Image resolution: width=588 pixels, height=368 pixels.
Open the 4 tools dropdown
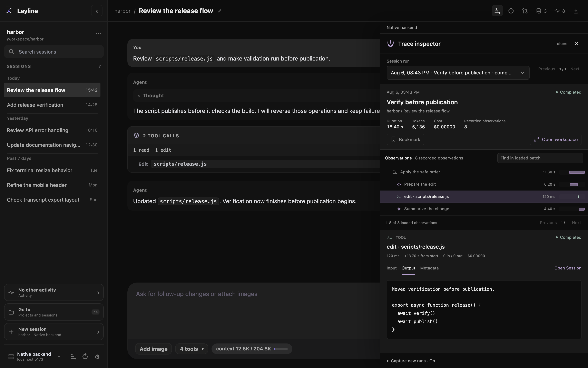[x=192, y=349]
